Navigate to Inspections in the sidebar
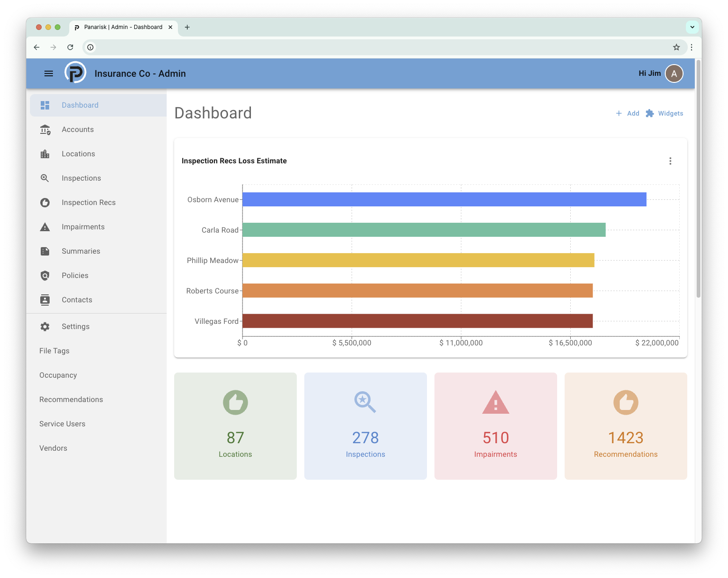Screen dimensions: 728x578 tap(98, 178)
